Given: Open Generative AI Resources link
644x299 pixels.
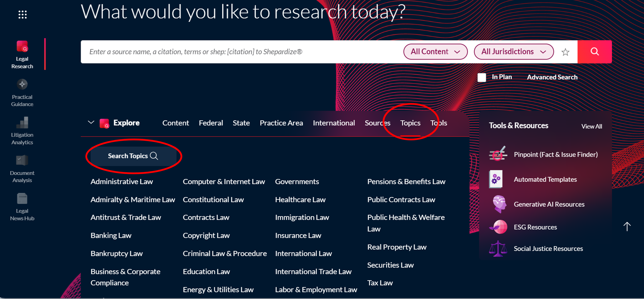Looking at the screenshot, I should pyautogui.click(x=549, y=204).
